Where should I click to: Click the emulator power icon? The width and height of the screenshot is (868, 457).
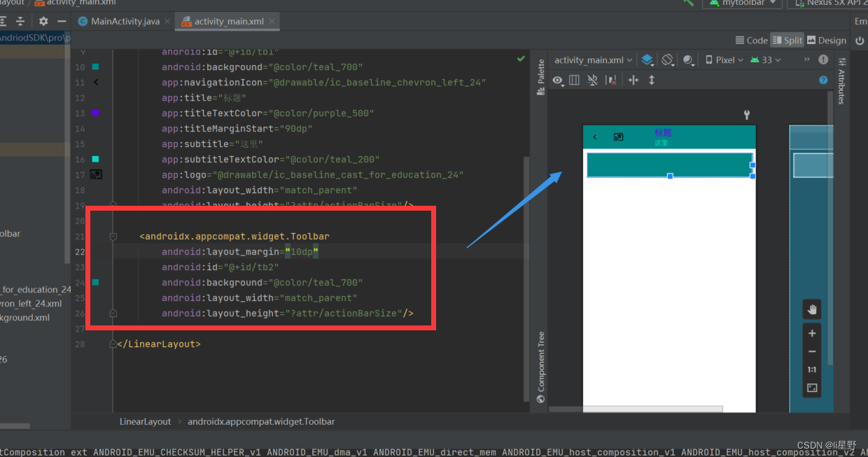pos(861,41)
